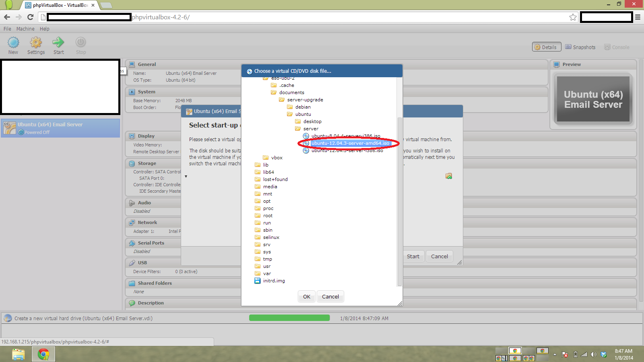Open the File menu
Screen dimensions: 644x362
7,29
